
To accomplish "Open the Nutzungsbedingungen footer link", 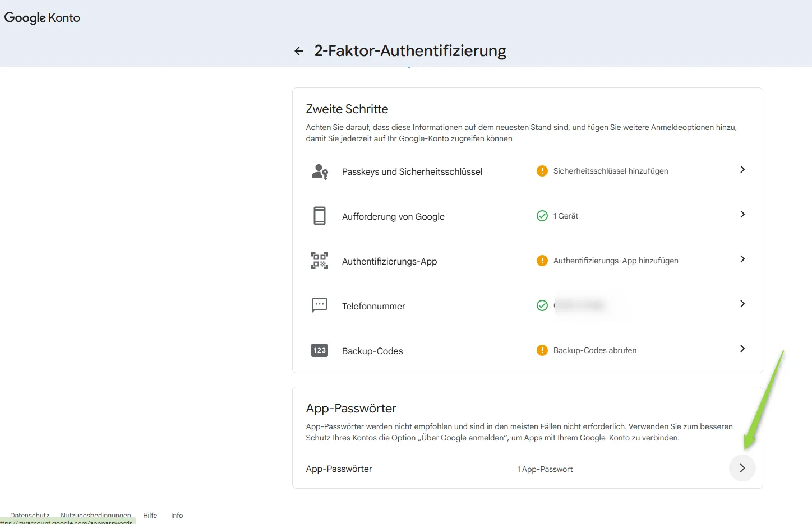I will [96, 515].
